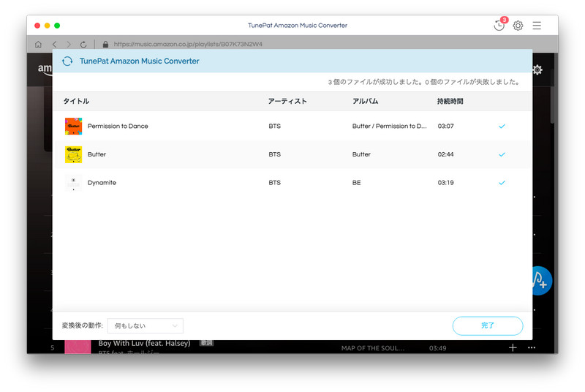Open the 何もしない after-conversion dropdown
This screenshot has height=392, width=585.
146,325
